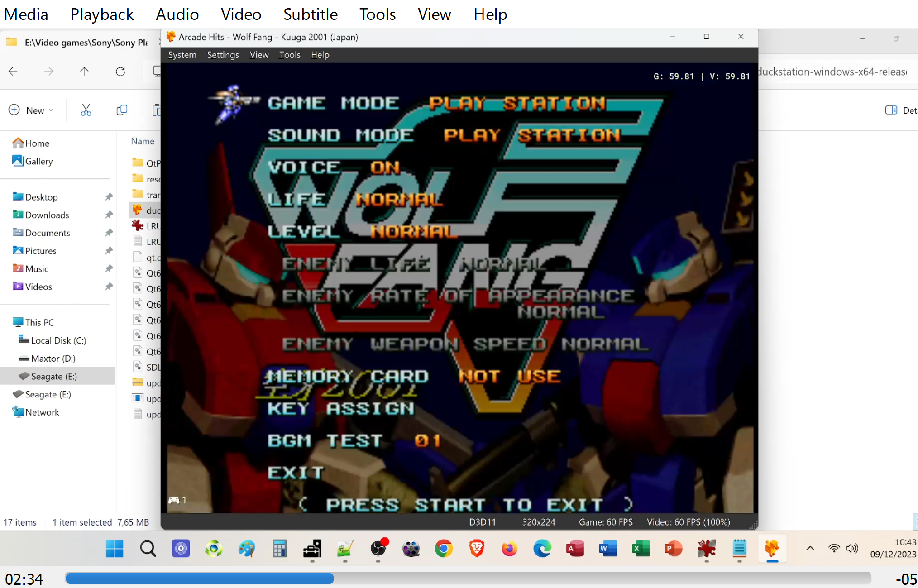The image size is (918, 588).
Task: Open Google Chrome from the taskbar
Action: pos(444,549)
